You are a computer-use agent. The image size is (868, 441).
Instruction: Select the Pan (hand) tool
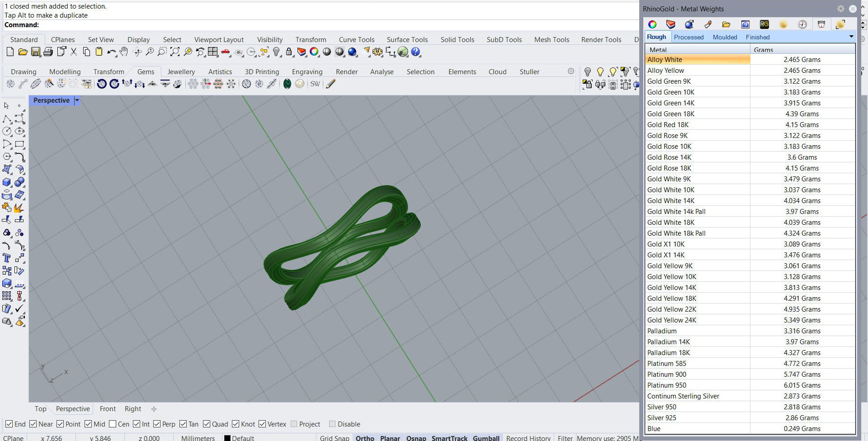pyautogui.click(x=124, y=52)
